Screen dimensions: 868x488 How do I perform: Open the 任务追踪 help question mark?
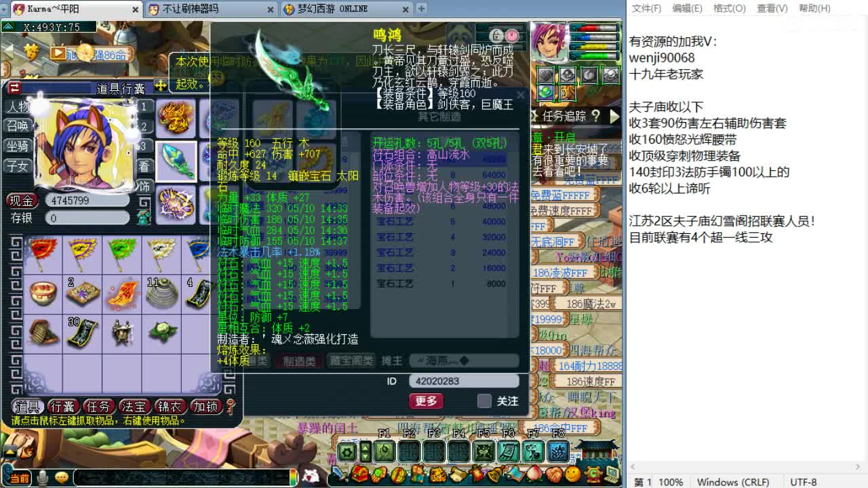click(x=595, y=116)
